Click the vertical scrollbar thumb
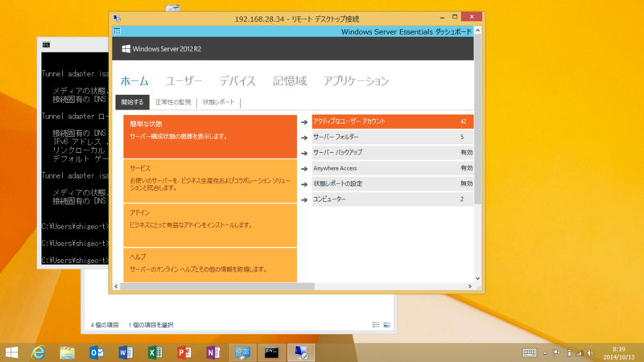This screenshot has height=362, width=644. tap(477, 119)
